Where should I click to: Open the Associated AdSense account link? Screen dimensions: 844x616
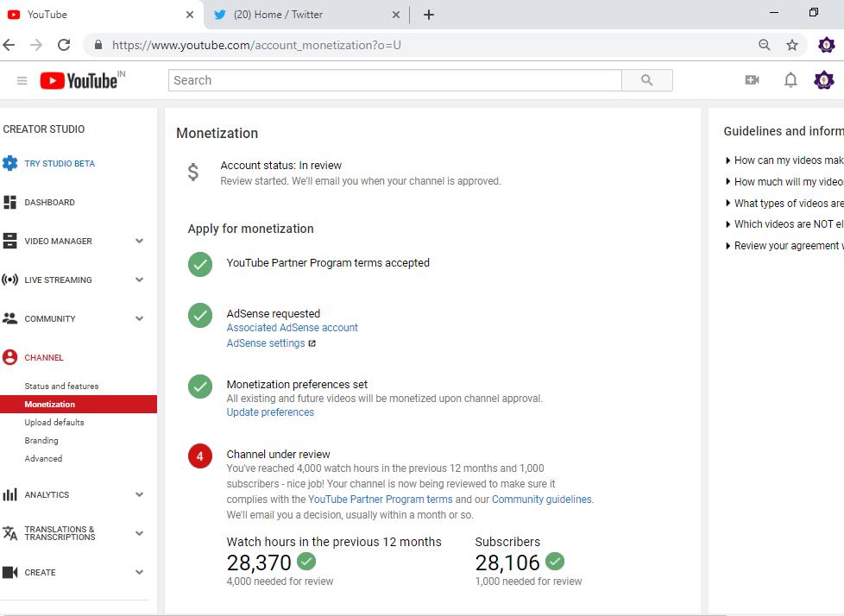[x=292, y=328]
